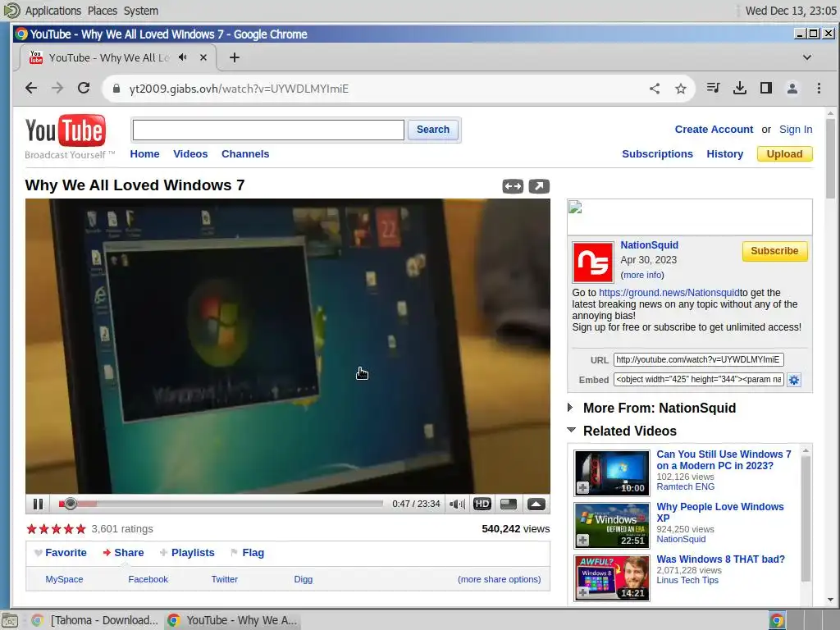Screen dimensions: 840x630
Task: Switch the player to widescreen view icon
Action: coord(509,504)
